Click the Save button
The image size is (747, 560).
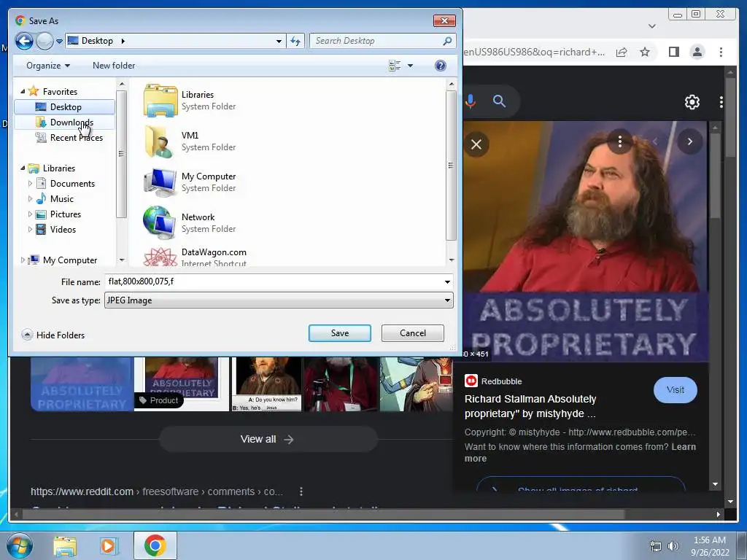[x=340, y=332]
